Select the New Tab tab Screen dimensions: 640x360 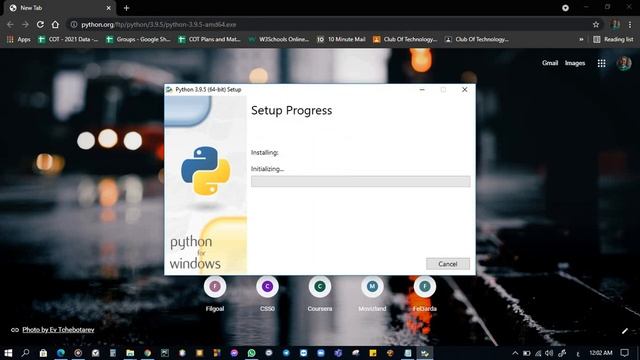click(60, 8)
